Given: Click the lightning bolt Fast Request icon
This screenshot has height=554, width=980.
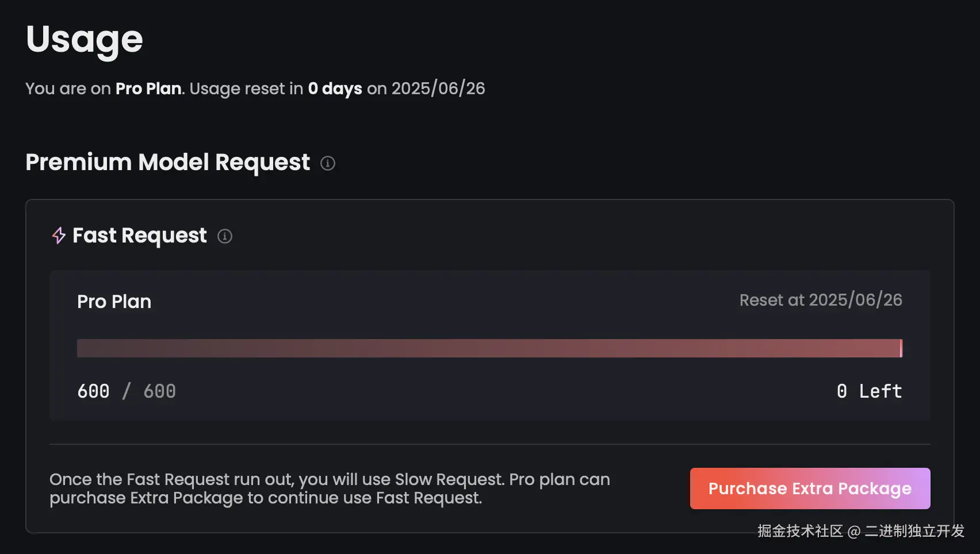Looking at the screenshot, I should point(59,235).
